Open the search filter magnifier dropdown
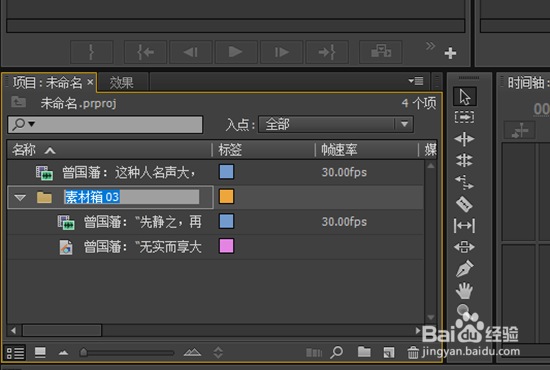The height and width of the screenshot is (370, 550). tap(24, 124)
